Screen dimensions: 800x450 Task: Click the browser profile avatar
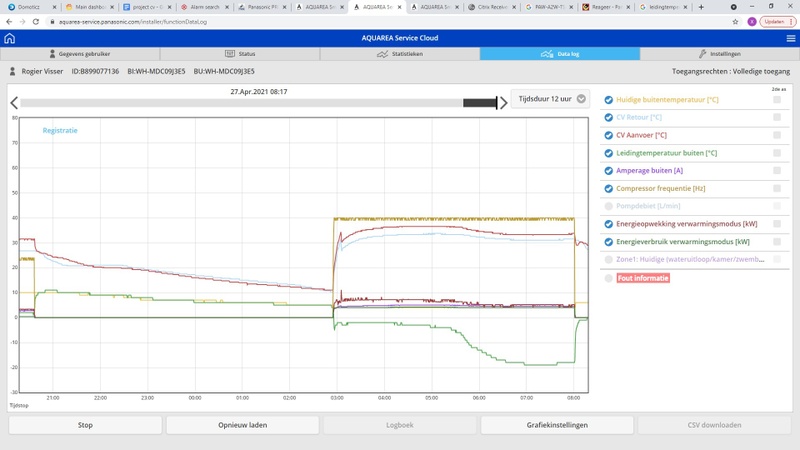click(752, 21)
